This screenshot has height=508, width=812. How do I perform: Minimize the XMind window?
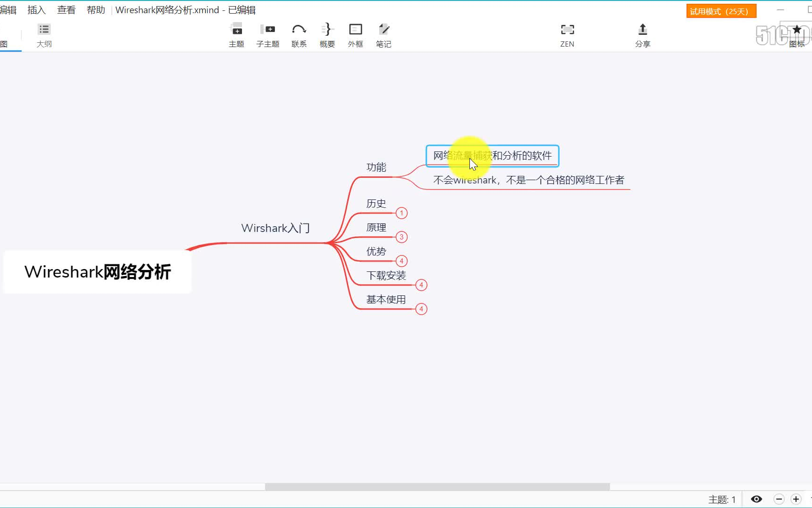[781, 10]
